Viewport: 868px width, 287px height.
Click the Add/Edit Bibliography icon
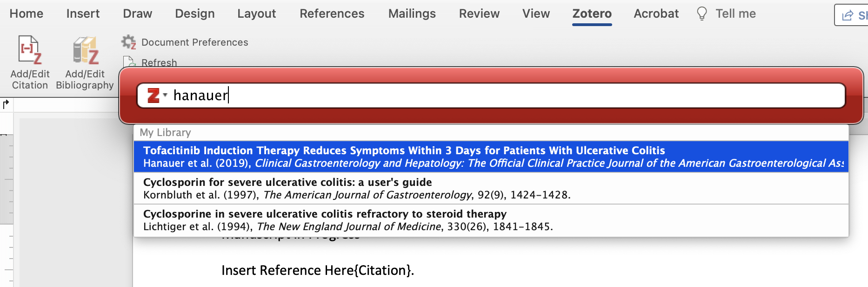pyautogui.click(x=86, y=50)
